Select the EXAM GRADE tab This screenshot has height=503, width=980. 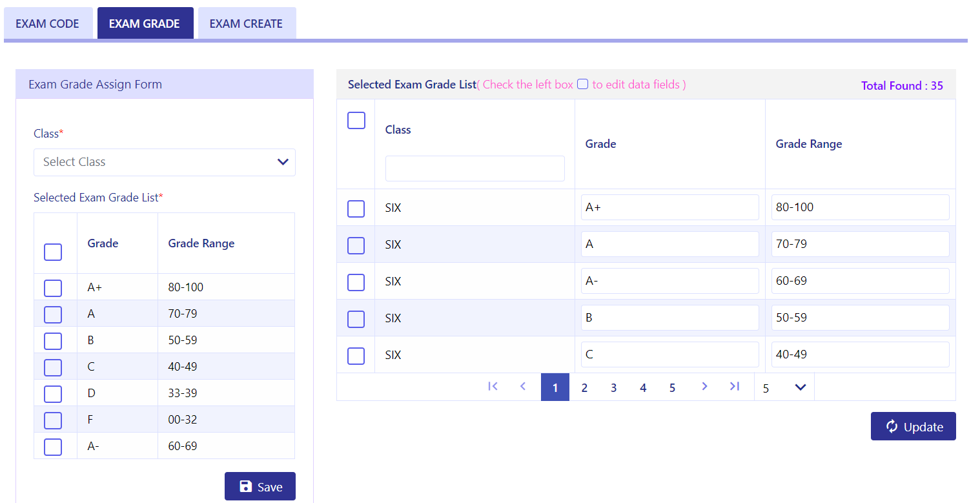click(x=145, y=24)
